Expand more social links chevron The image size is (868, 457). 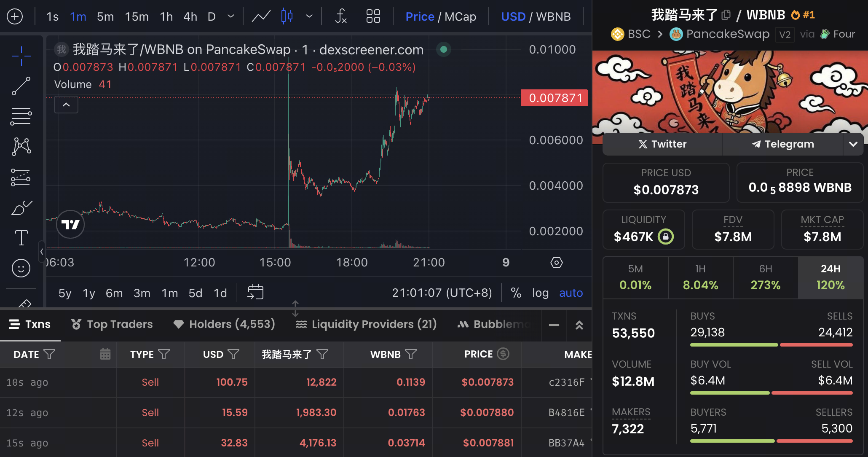click(853, 144)
